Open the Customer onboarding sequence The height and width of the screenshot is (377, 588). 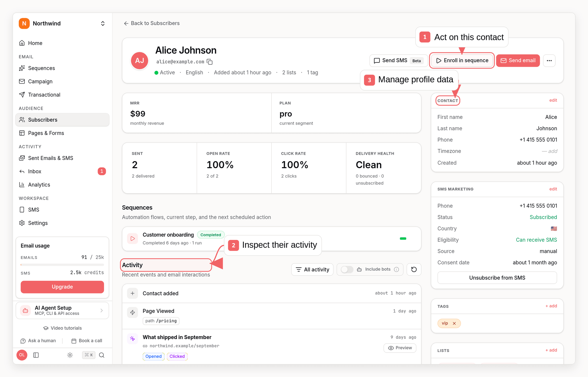272,238
